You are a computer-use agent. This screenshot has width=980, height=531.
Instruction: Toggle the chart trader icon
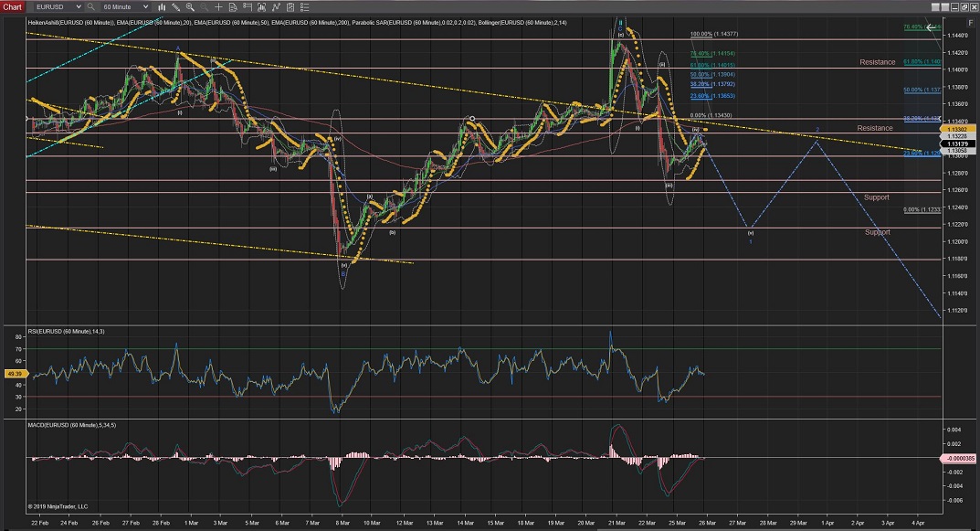pos(248,7)
